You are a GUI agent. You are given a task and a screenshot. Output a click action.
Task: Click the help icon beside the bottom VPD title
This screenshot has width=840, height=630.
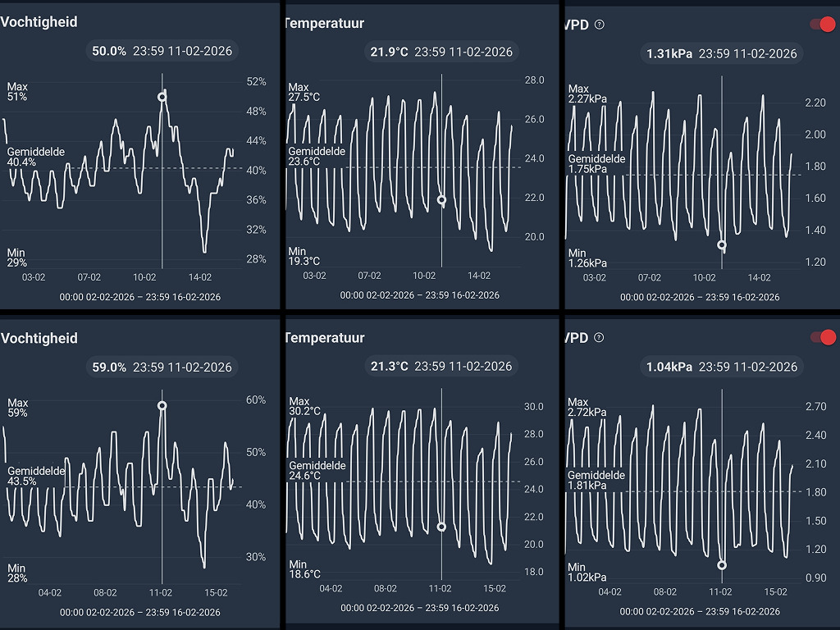tap(599, 338)
